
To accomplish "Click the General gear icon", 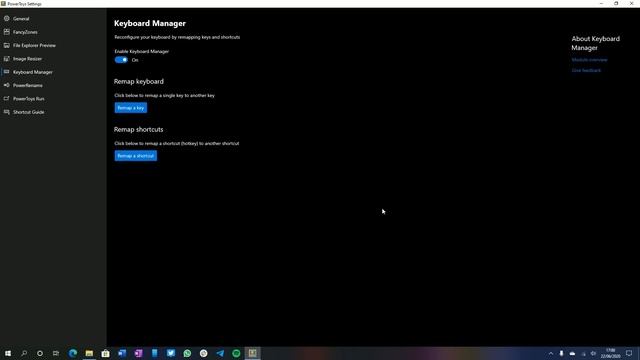I will coord(7,18).
